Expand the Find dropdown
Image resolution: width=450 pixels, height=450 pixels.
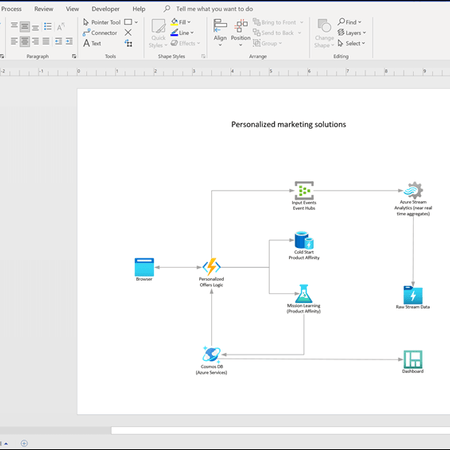click(x=360, y=22)
